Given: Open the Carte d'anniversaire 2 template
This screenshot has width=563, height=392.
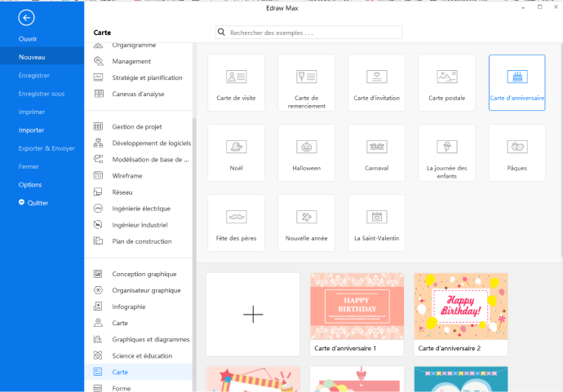Looking at the screenshot, I should coord(461,306).
